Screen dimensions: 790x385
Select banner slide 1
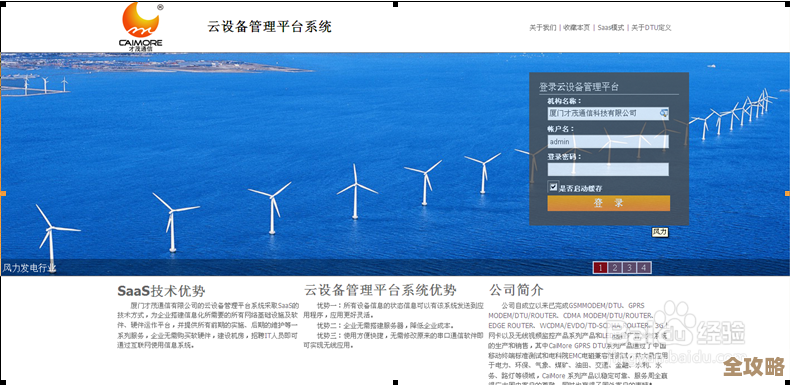click(600, 268)
